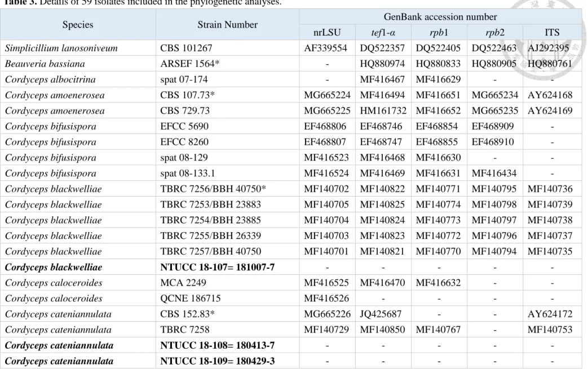Select Cordyceps albocitrina species cell

point(50,80)
